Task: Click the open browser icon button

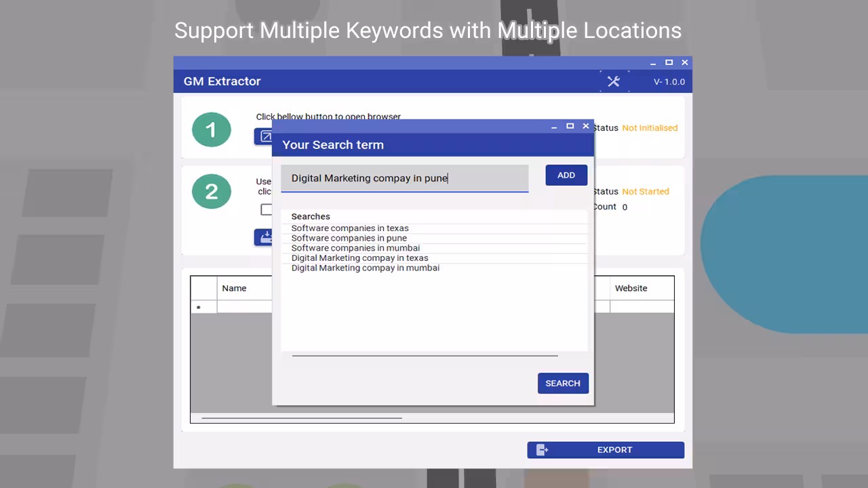Action: tap(264, 136)
